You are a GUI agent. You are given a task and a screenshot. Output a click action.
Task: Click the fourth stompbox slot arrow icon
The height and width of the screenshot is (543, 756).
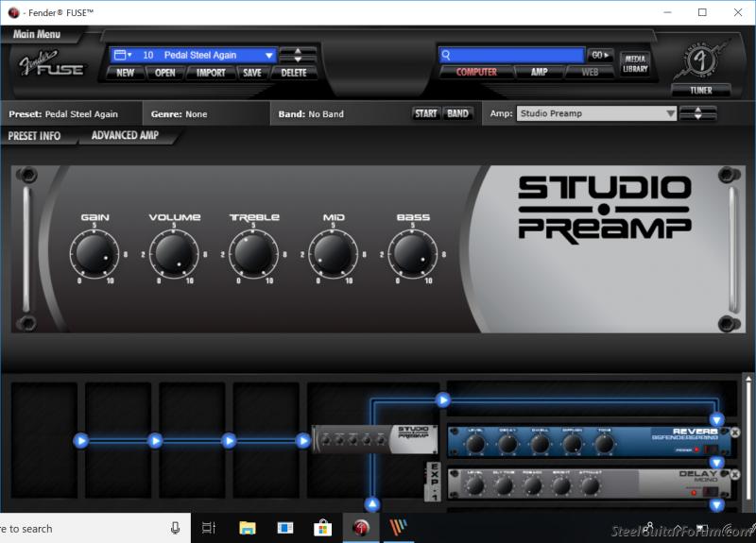[x=302, y=441]
